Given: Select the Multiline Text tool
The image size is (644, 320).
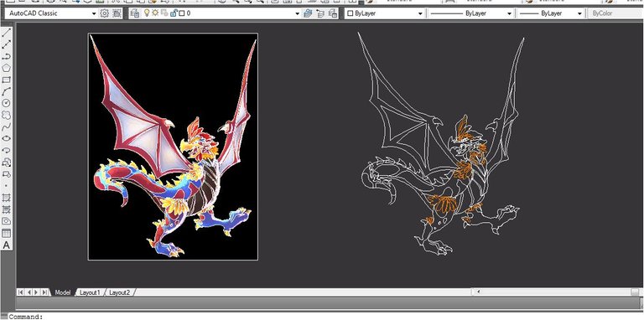Looking at the screenshot, I should coord(6,245).
